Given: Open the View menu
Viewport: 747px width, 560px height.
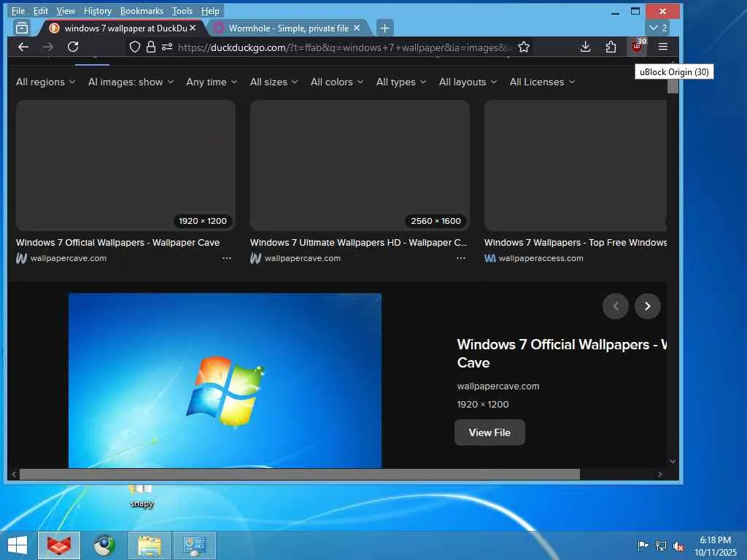Looking at the screenshot, I should 66,10.
